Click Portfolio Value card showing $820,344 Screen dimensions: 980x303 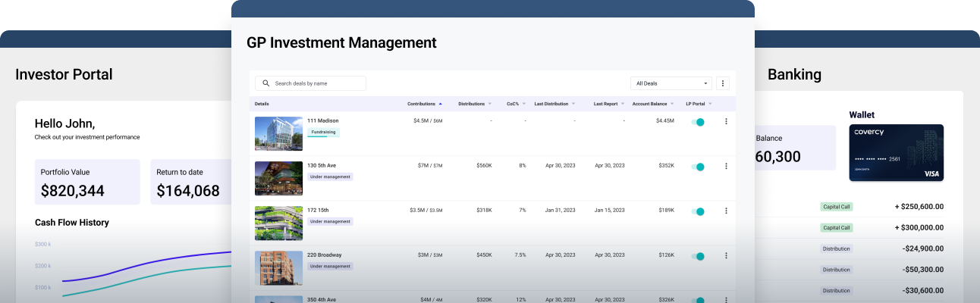point(87,182)
